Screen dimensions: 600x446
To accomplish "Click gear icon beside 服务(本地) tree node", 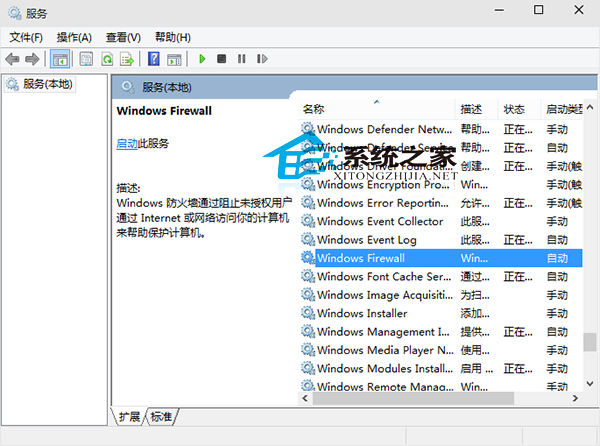I will 12,84.
